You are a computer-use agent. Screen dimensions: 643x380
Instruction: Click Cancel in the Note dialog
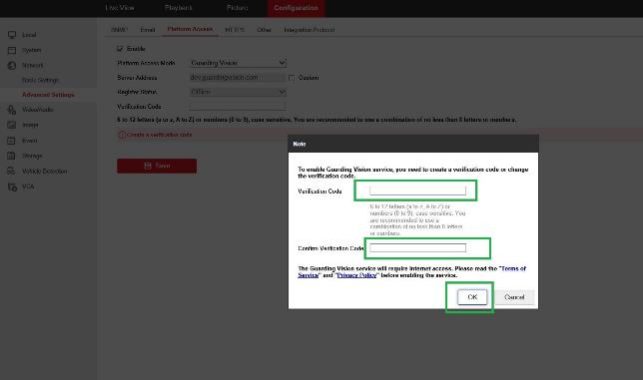point(514,297)
